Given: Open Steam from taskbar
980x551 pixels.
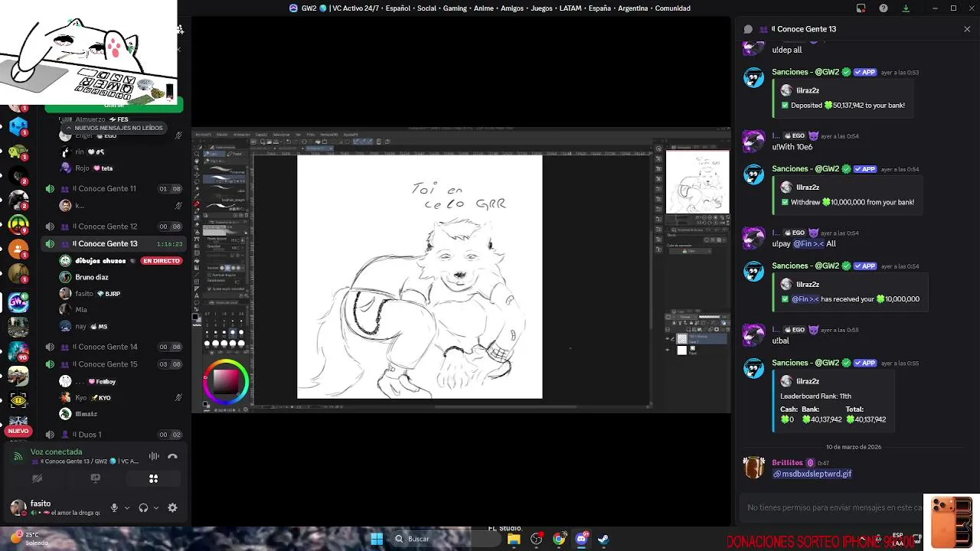Looking at the screenshot, I should tap(603, 539).
